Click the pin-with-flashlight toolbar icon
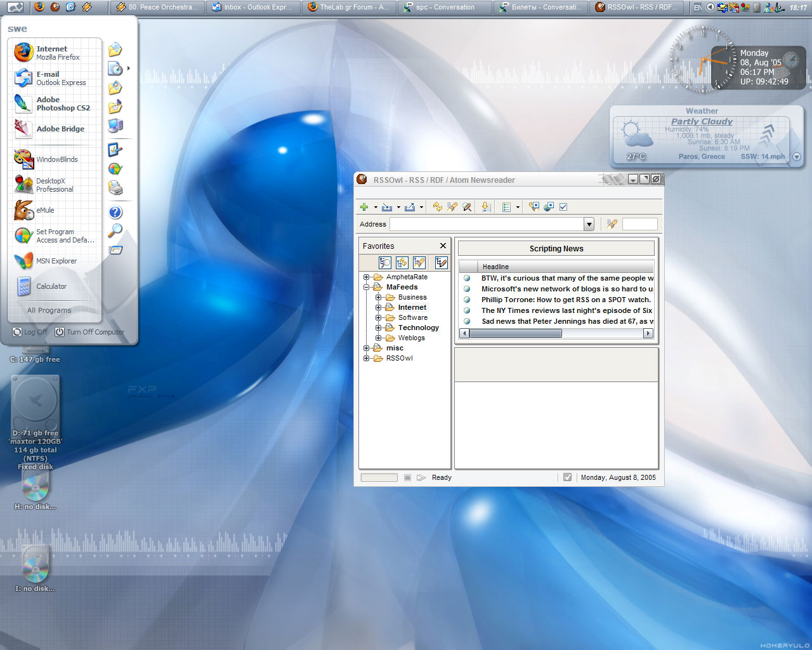The image size is (812, 650). click(534, 207)
